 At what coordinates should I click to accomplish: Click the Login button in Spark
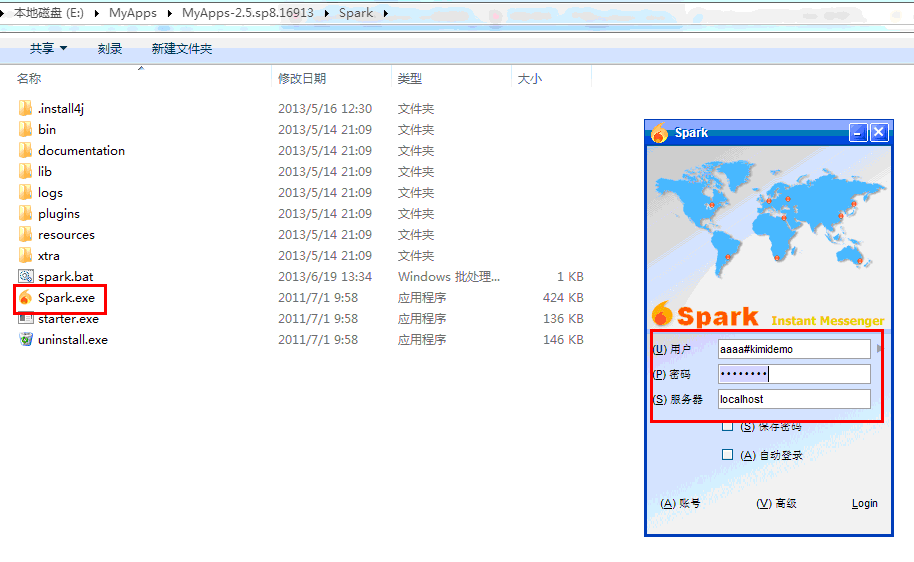tap(864, 503)
